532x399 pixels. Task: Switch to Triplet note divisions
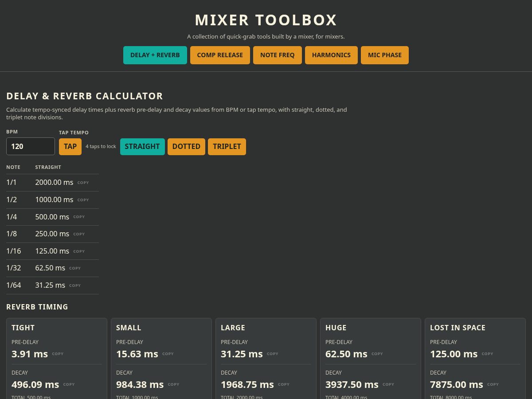[x=227, y=146]
